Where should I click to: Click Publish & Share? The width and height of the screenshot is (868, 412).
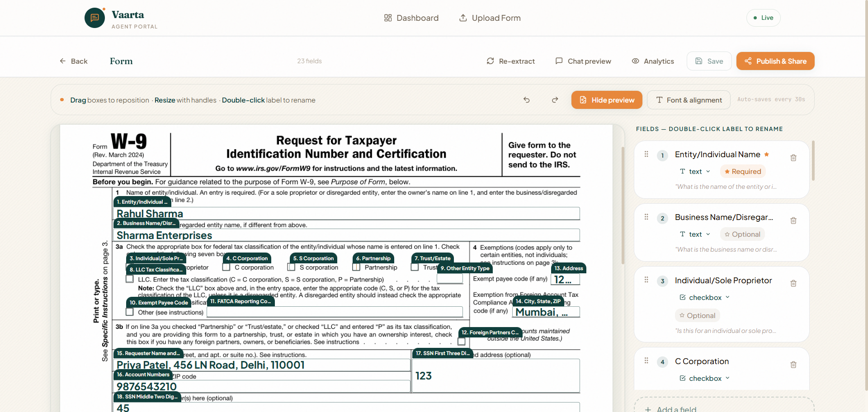[x=775, y=61]
